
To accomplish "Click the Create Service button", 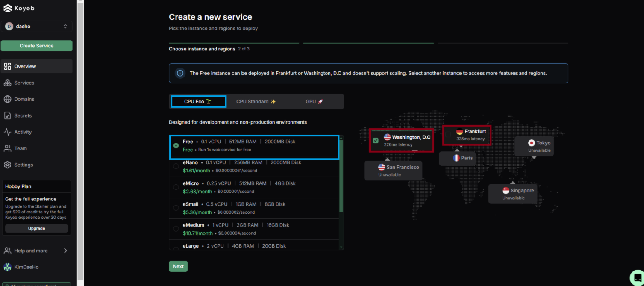I will coord(36,46).
